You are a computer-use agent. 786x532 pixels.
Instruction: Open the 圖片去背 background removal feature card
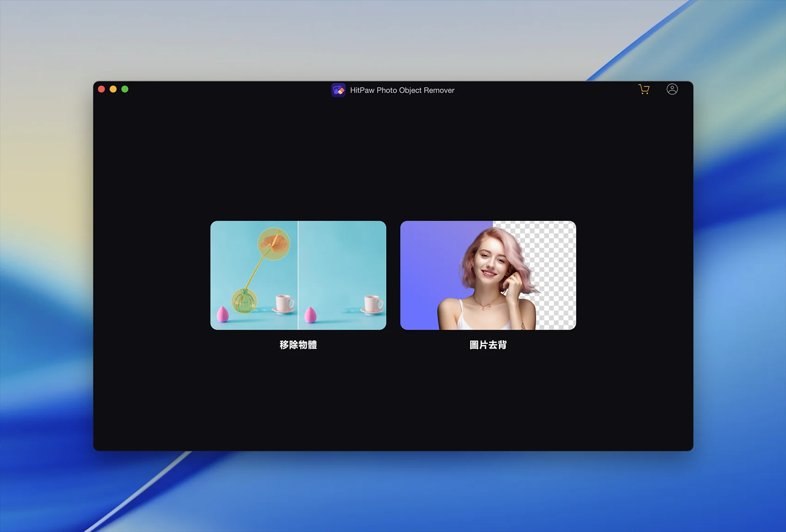[x=488, y=275]
